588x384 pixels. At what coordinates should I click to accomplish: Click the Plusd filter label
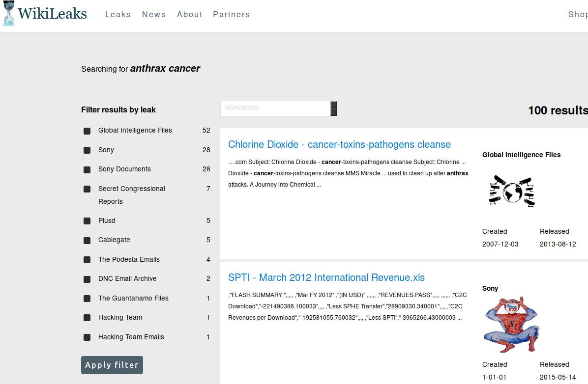tap(107, 220)
